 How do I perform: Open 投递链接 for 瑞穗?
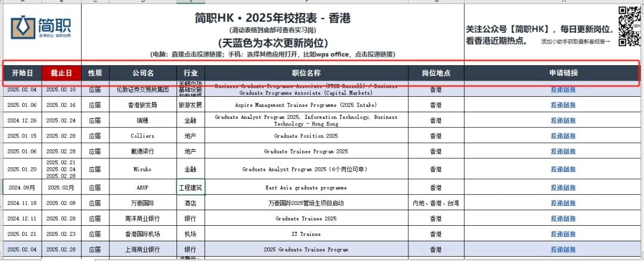(563, 121)
